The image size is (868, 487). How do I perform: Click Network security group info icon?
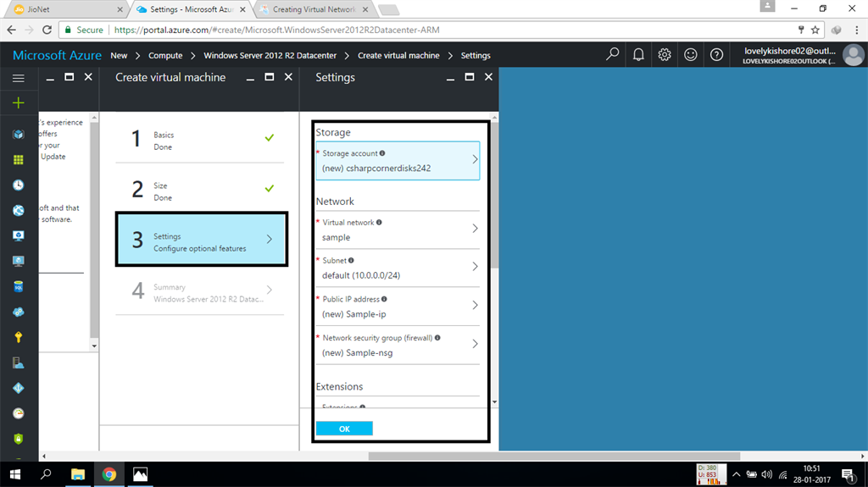coord(437,338)
